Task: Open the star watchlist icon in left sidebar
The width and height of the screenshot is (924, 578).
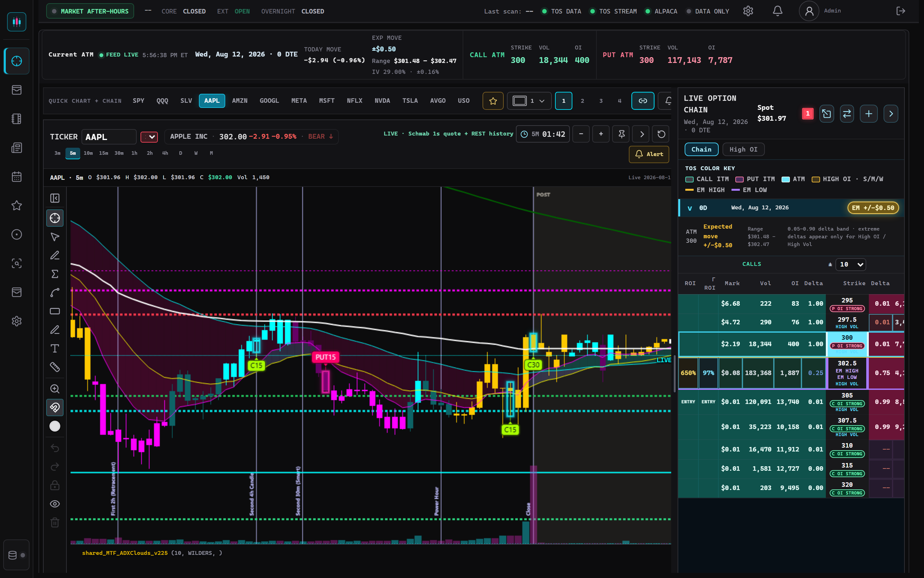Action: point(16,205)
